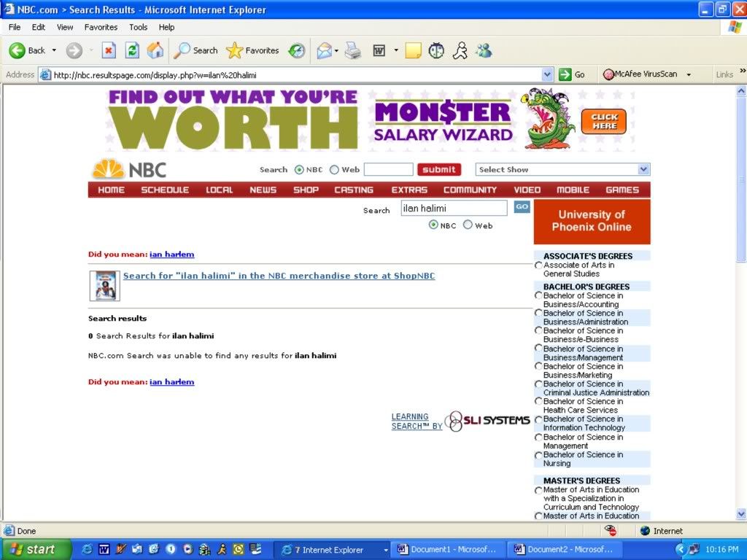
Task: Click the Edit with Word toolbar icon
Action: tap(379, 50)
